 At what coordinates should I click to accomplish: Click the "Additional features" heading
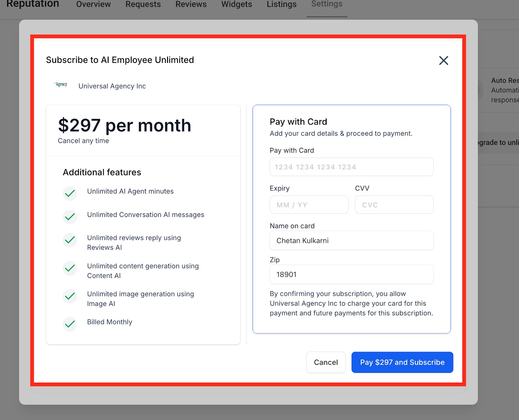102,172
